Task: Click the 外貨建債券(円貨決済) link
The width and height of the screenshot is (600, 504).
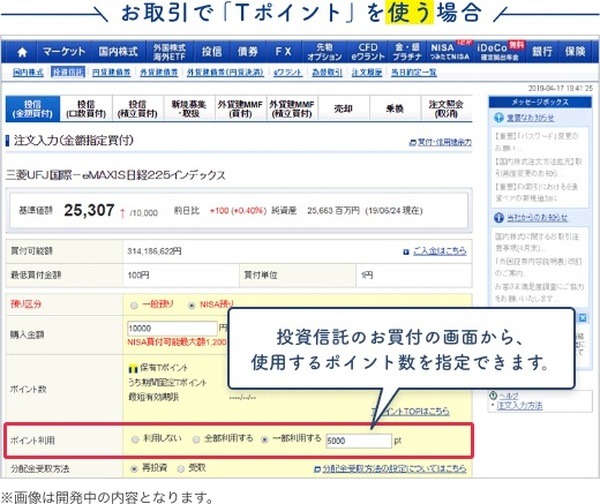Action: [x=225, y=72]
